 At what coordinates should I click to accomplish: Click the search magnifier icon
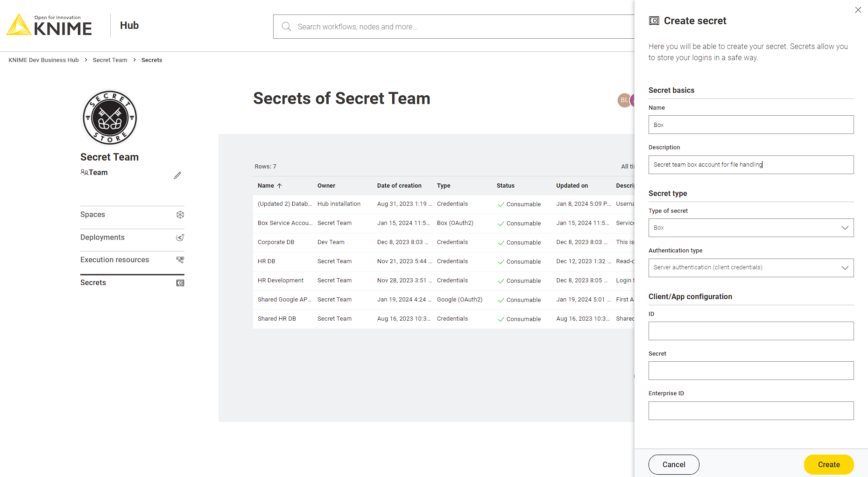[x=286, y=27]
